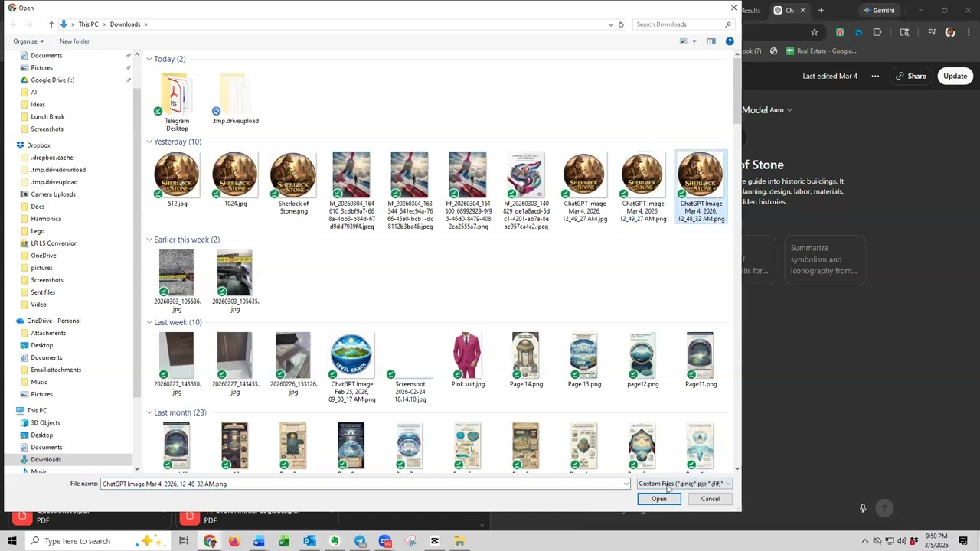Click the Cancel button

(x=710, y=499)
